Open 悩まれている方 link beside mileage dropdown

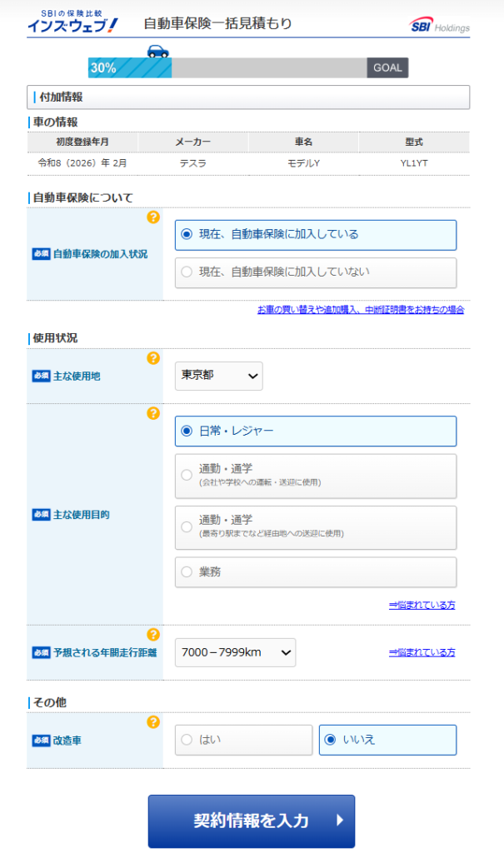[422, 652]
